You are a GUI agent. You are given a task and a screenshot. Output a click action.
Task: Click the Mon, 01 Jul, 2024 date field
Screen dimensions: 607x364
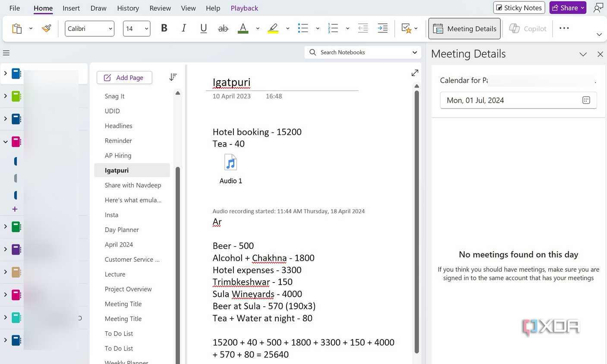(x=518, y=100)
